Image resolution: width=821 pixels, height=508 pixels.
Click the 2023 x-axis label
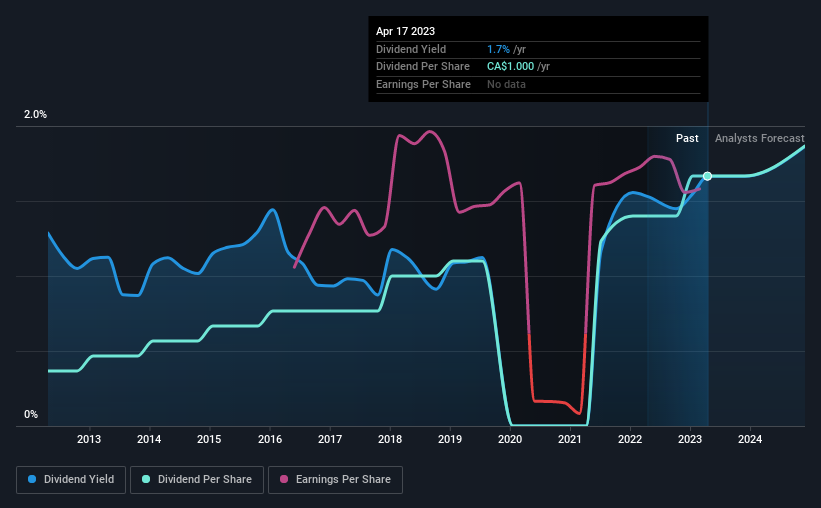click(690, 439)
